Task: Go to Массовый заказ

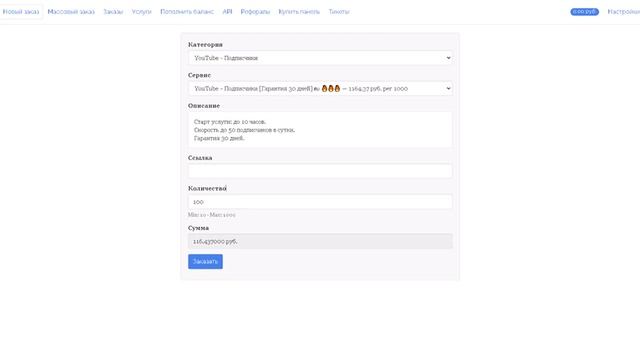Action: click(x=71, y=12)
